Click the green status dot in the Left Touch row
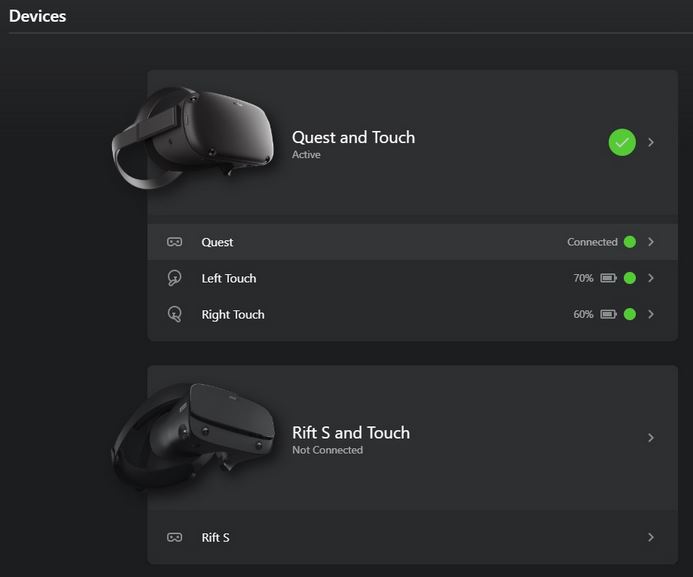The height and width of the screenshot is (577, 693). [630, 278]
